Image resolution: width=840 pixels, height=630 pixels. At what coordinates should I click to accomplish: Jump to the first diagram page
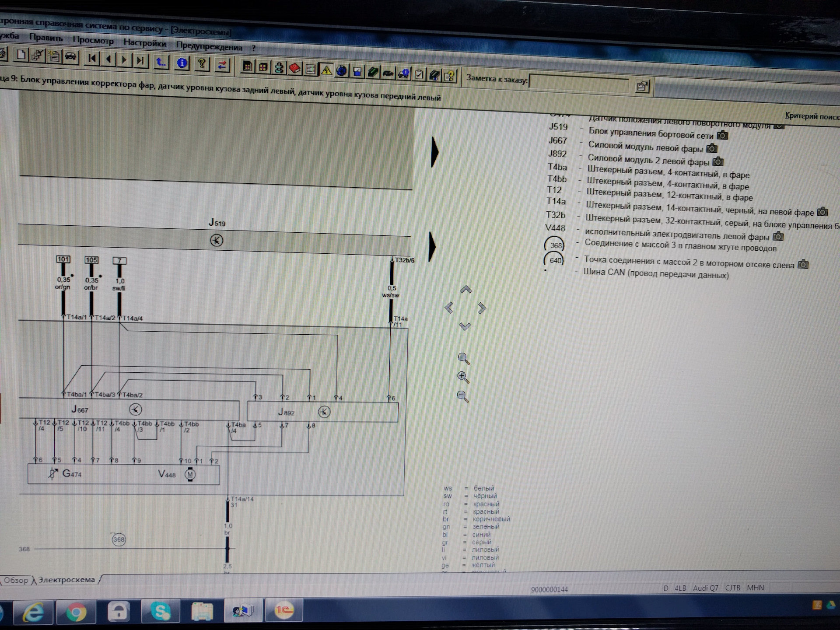pyautogui.click(x=92, y=58)
